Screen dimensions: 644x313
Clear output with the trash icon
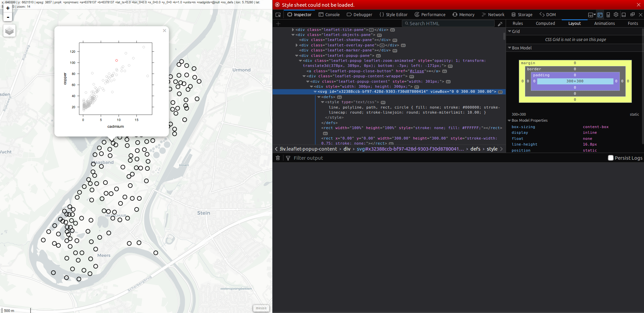click(x=278, y=158)
